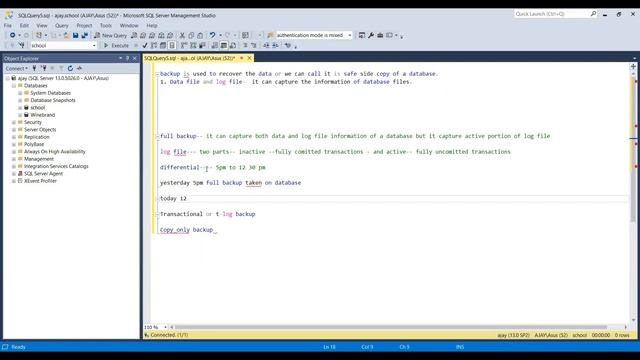The image size is (640, 360).
Task: Click the word 'differential' in editor
Action: pos(180,167)
